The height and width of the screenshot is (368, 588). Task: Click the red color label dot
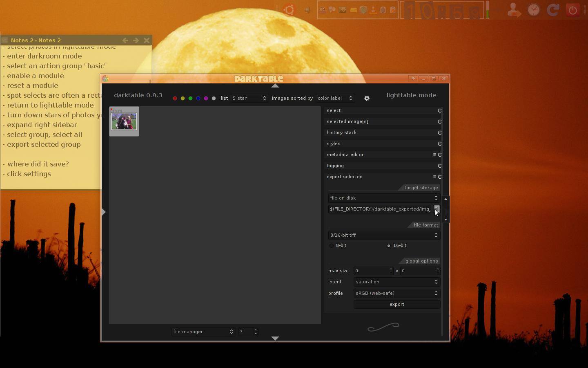pyautogui.click(x=175, y=99)
